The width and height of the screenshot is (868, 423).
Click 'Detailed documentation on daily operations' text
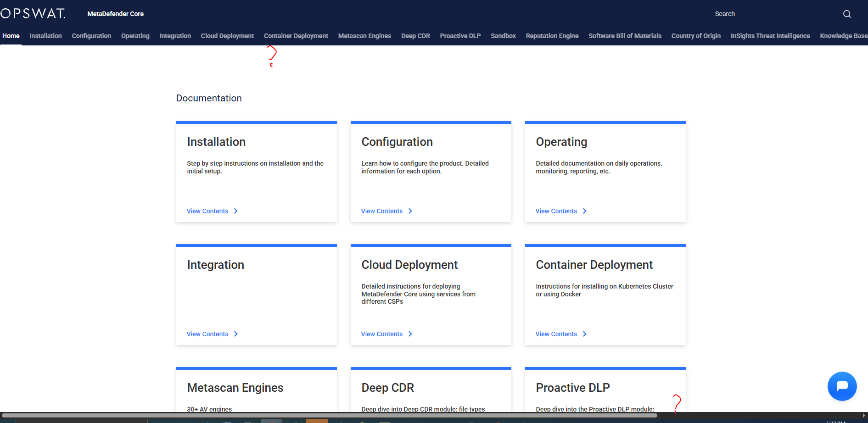599,167
